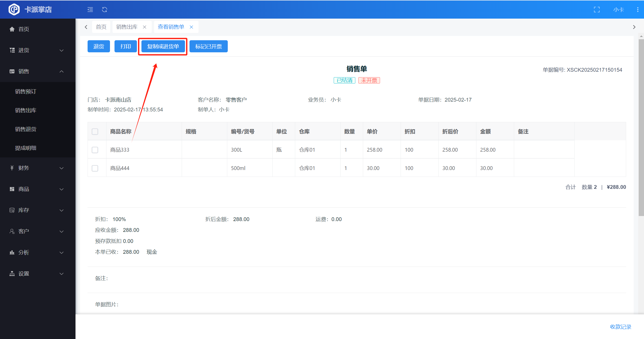Open the vertical three-dot more menu

pos(637,10)
